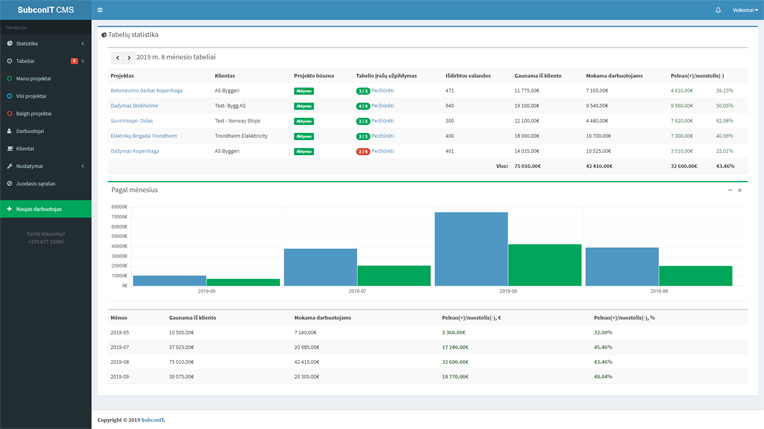Go to next month timesheets
This screenshot has height=429, width=764.
pos(129,58)
